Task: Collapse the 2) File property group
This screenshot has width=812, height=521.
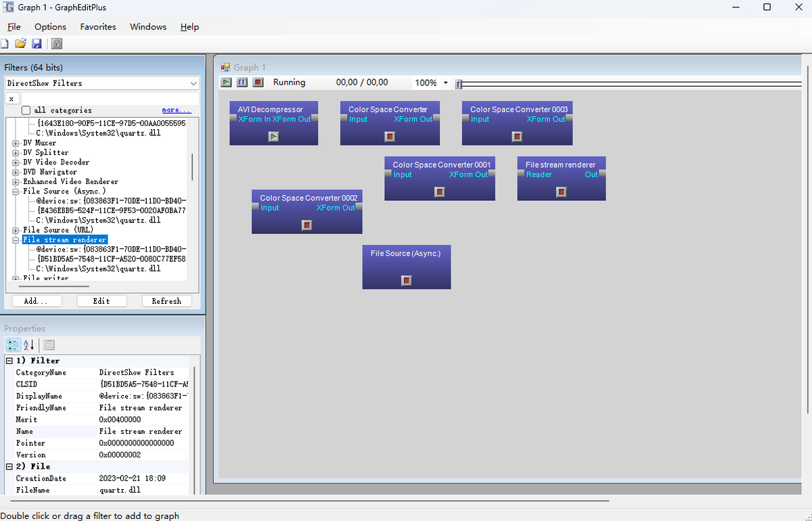Action: tap(9, 466)
